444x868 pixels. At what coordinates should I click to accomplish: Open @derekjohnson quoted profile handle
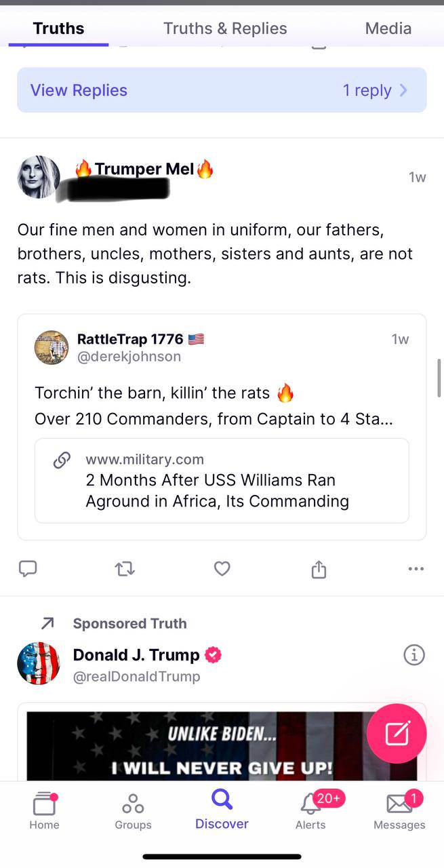(x=129, y=357)
